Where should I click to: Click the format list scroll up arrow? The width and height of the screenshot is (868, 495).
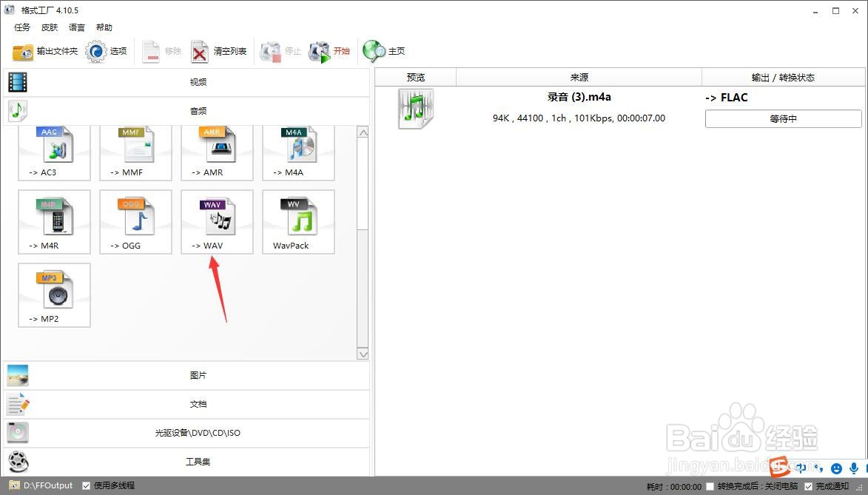point(363,132)
